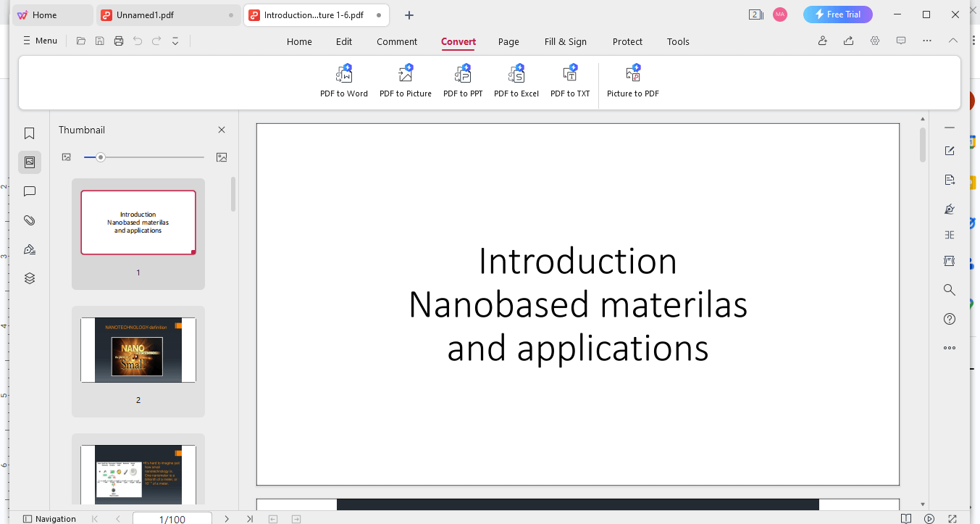The height and width of the screenshot is (524, 980).
Task: Switch to the Edit ribbon tab
Action: [343, 41]
